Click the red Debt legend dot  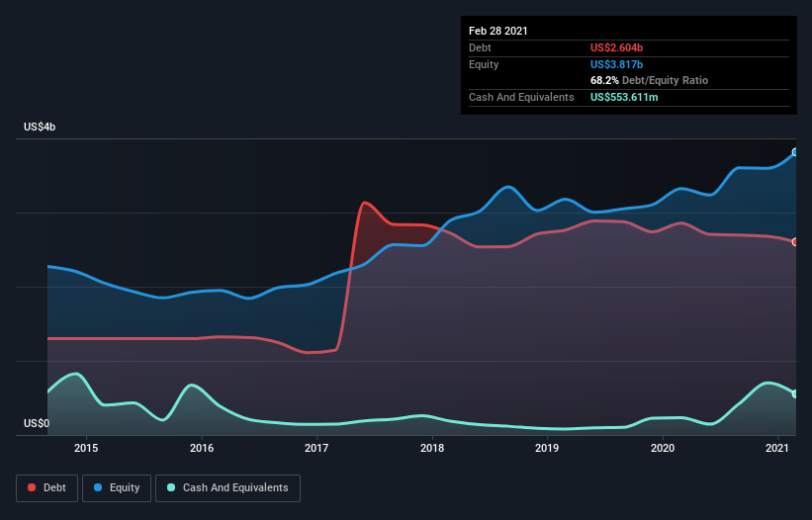pos(32,487)
